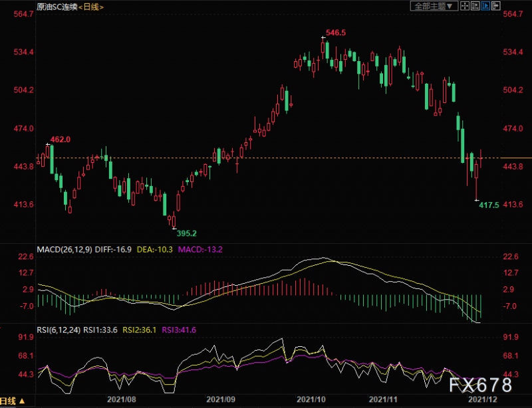Open the 全部主题 theme dropdown
The image size is (532, 408).
(x=433, y=6)
